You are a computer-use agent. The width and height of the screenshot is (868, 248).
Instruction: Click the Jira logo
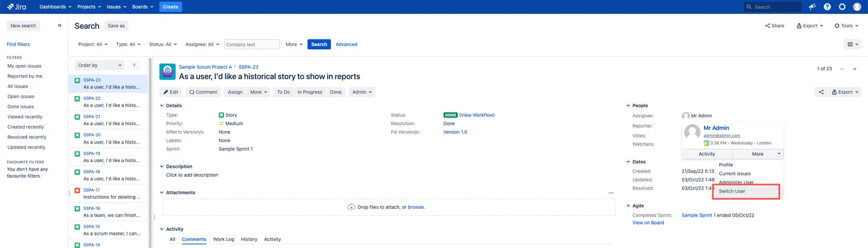pos(17,6)
